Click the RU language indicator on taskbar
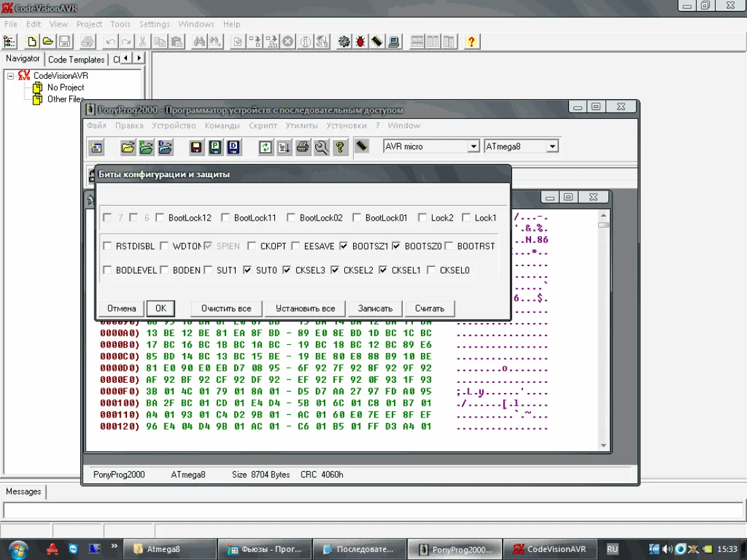Viewport: 747px width, 560px height. pyautogui.click(x=612, y=549)
